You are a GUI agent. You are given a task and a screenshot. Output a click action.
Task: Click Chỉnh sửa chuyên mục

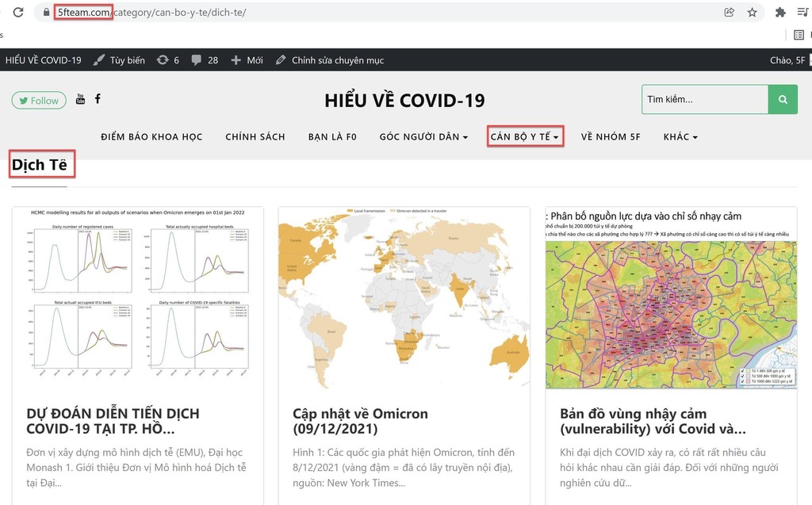pyautogui.click(x=330, y=60)
